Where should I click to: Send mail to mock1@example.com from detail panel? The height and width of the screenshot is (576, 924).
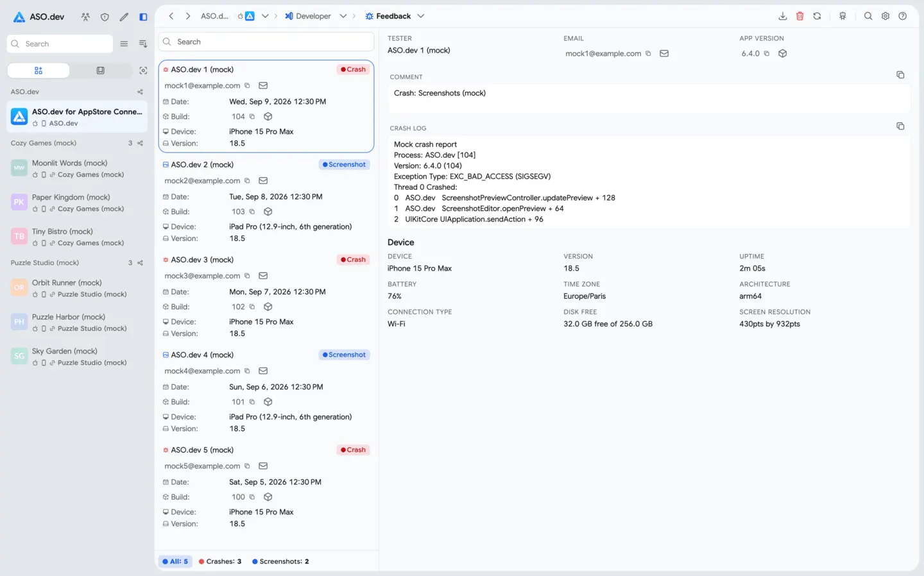pos(664,53)
